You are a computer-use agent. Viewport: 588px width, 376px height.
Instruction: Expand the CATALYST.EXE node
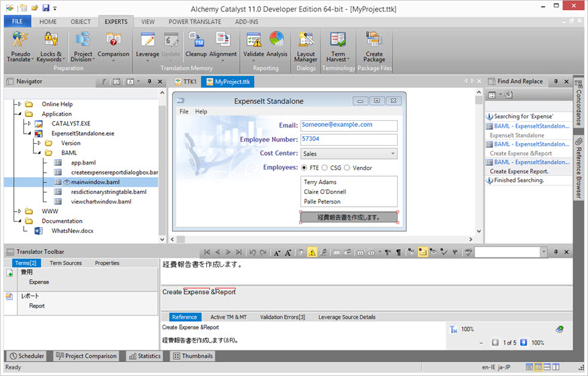point(30,124)
